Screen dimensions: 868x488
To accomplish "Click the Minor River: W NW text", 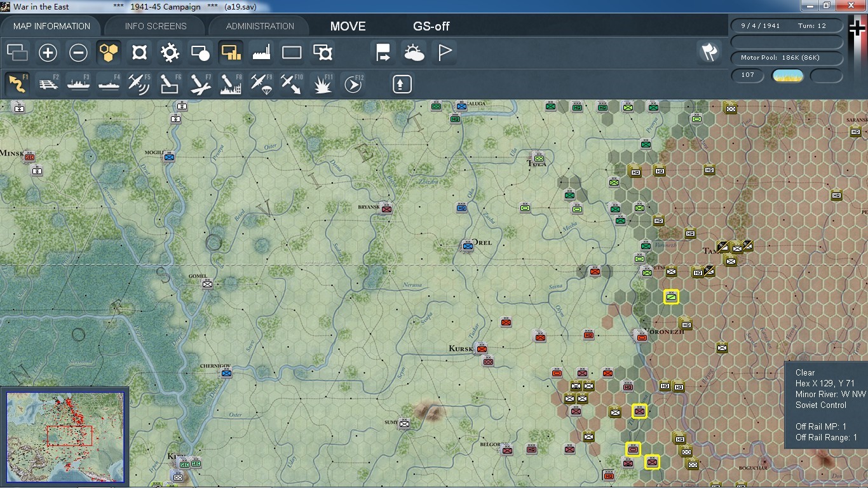I will 831,394.
